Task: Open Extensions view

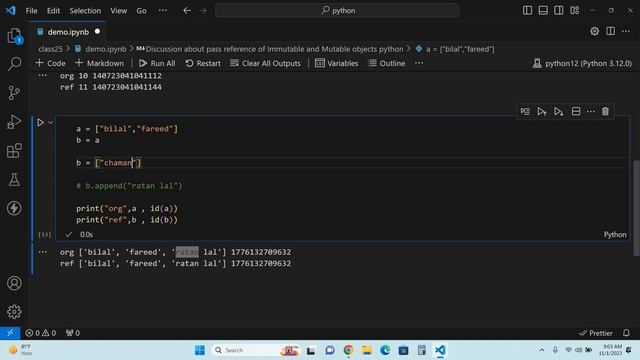Action: coord(14,151)
